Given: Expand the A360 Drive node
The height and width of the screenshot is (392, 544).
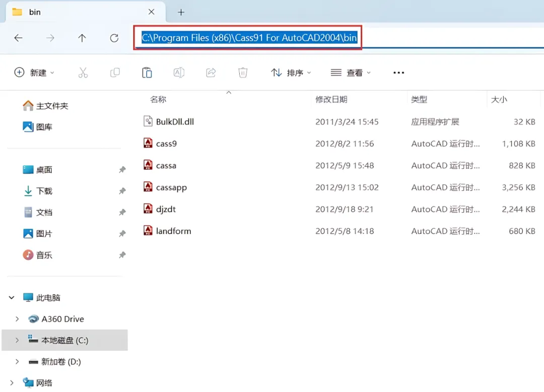Looking at the screenshot, I should [x=17, y=319].
